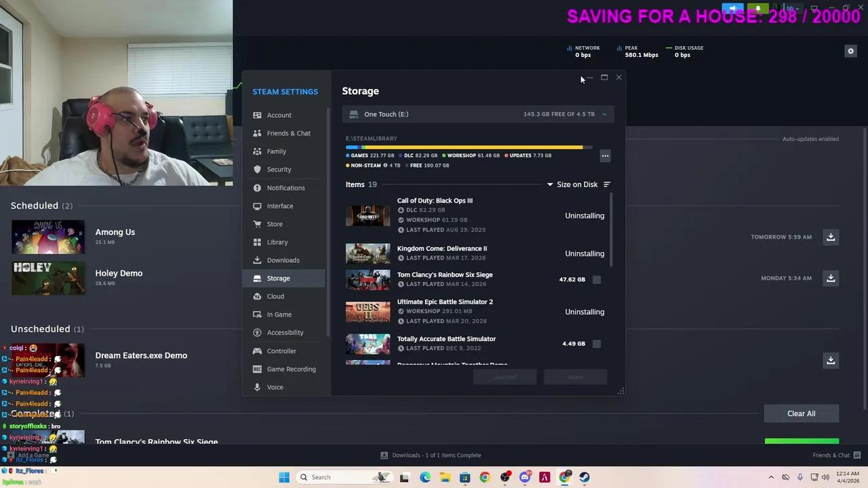Click the storage items list scrollbar
Viewport: 868px width, 488px height.
click(x=612, y=230)
